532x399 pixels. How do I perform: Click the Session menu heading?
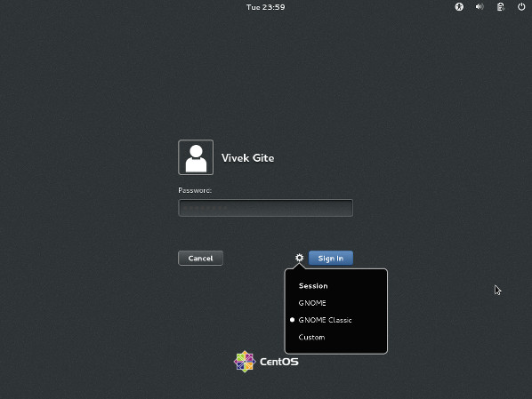tap(313, 286)
